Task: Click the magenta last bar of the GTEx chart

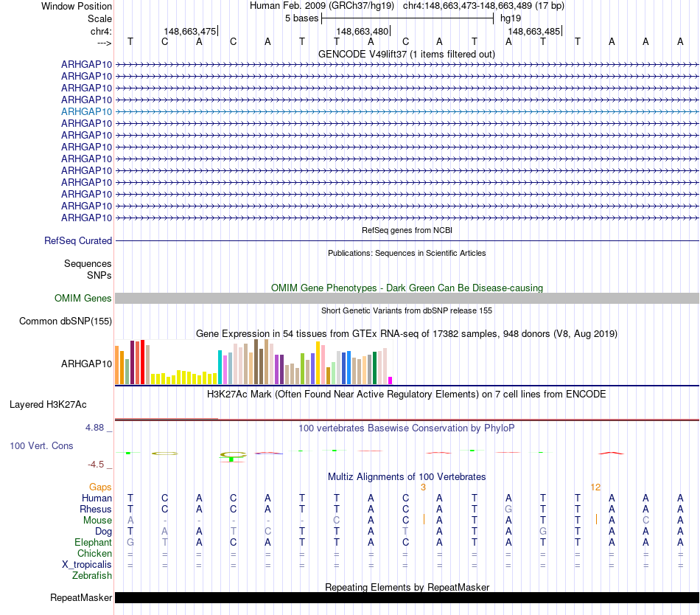Action: 391,381
